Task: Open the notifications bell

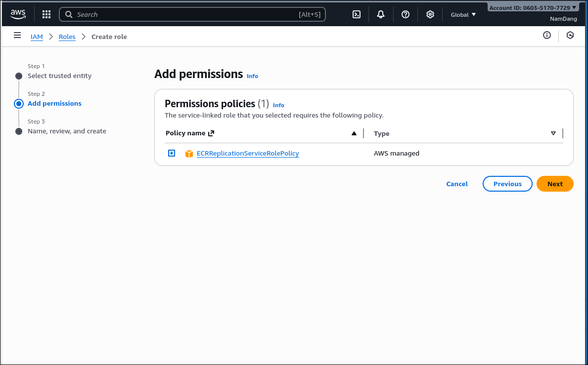Action: pyautogui.click(x=380, y=14)
